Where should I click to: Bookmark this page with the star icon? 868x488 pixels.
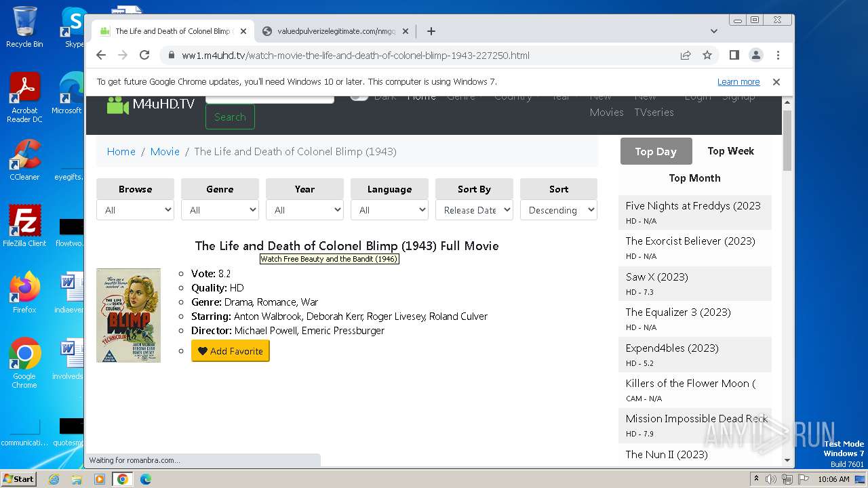[x=707, y=55]
